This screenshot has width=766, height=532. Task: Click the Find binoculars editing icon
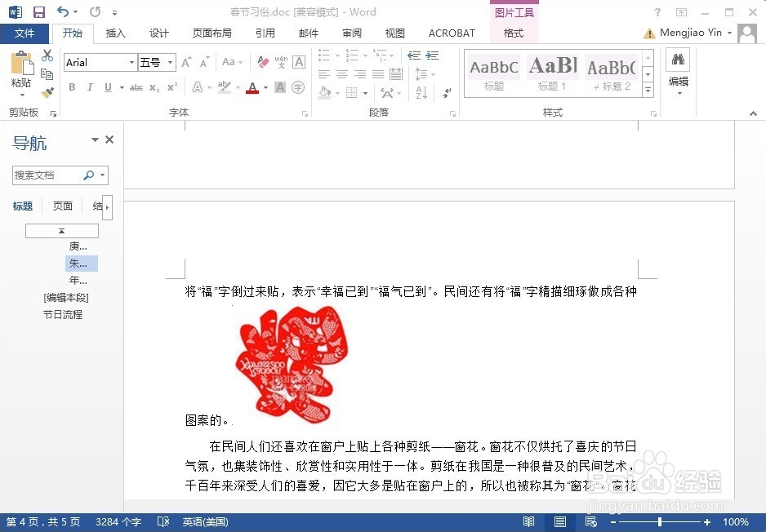pyautogui.click(x=678, y=60)
